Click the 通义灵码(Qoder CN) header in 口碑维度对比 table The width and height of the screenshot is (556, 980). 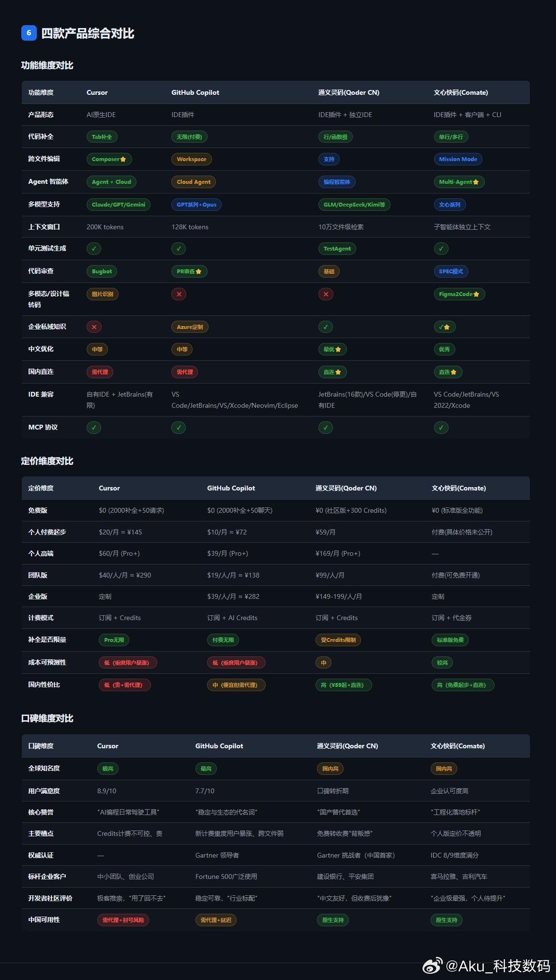point(347,746)
